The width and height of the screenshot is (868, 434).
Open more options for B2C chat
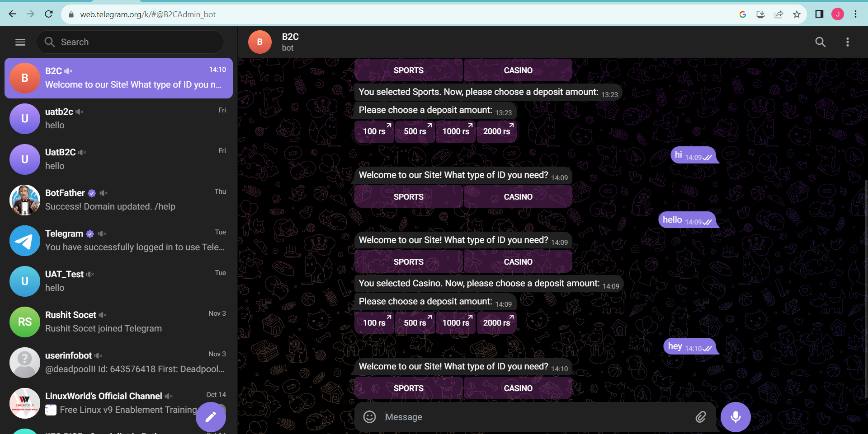click(847, 42)
